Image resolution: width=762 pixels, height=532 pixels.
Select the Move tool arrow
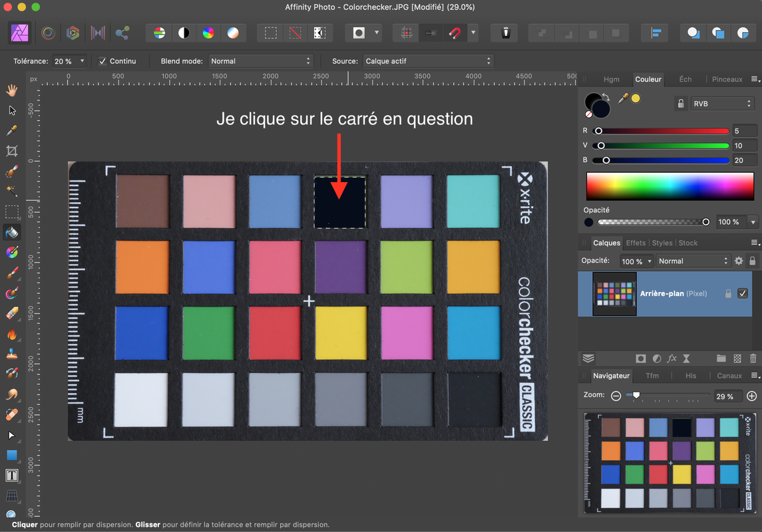[12, 110]
